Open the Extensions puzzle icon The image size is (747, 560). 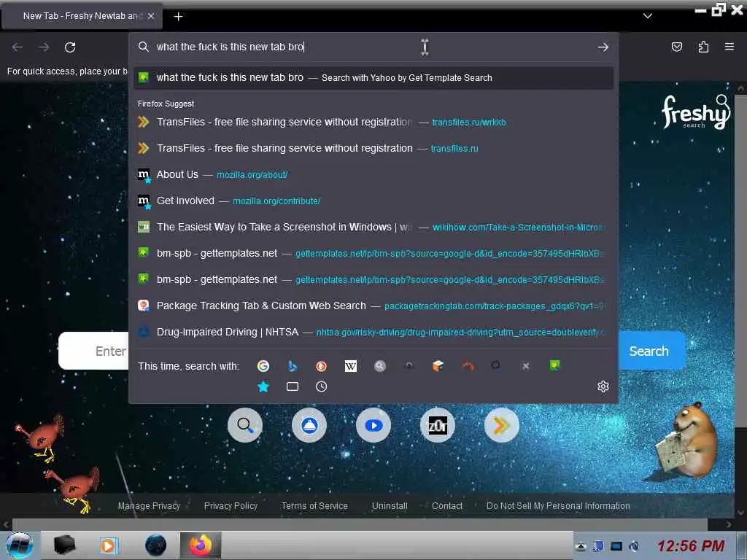(x=703, y=47)
